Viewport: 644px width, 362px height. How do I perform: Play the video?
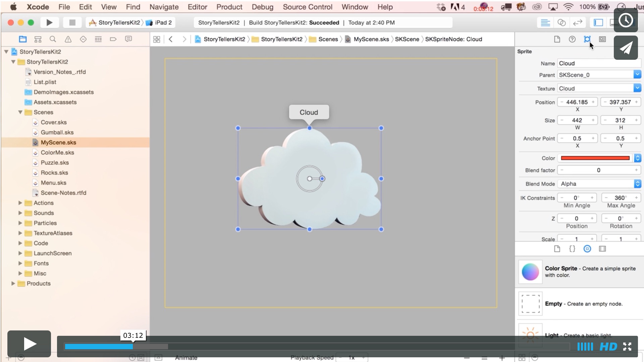pyautogui.click(x=29, y=344)
